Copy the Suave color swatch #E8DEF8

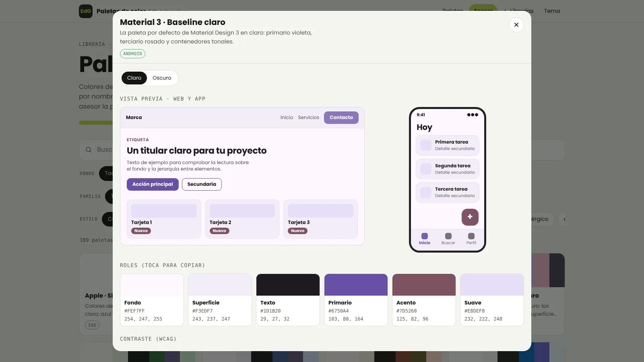492,300
